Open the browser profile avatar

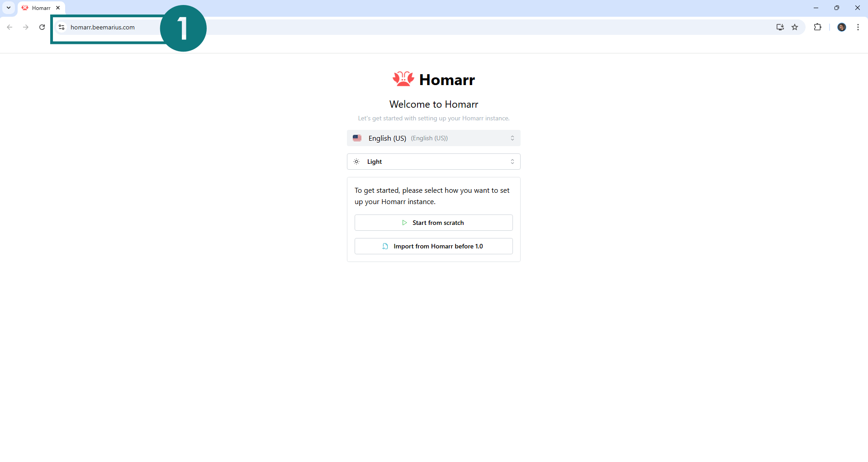[841, 27]
